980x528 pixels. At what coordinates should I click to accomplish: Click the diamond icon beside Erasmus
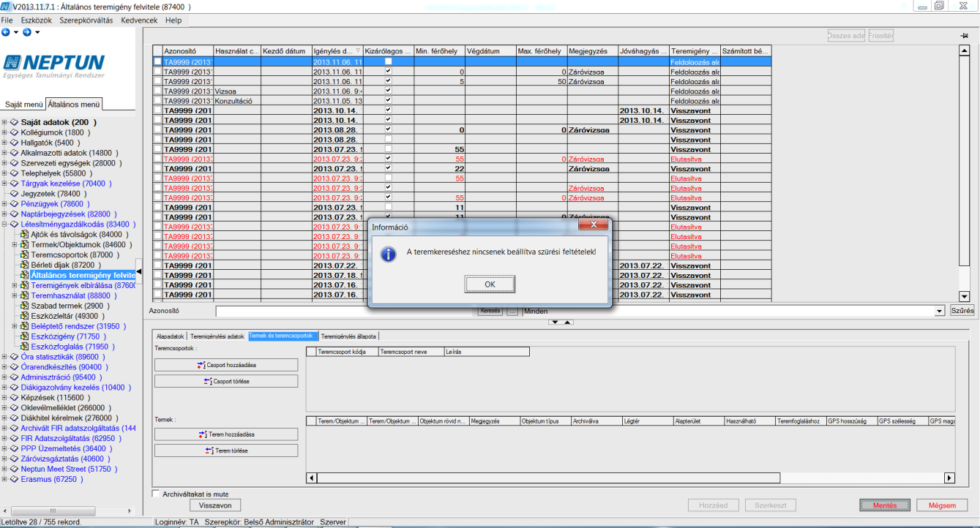pos(15,480)
